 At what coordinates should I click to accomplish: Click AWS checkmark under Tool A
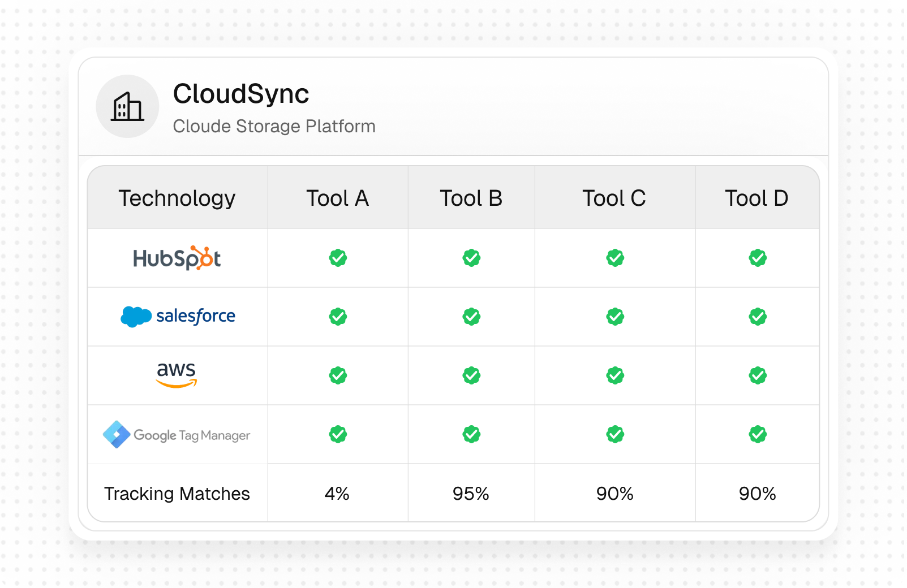pyautogui.click(x=338, y=375)
